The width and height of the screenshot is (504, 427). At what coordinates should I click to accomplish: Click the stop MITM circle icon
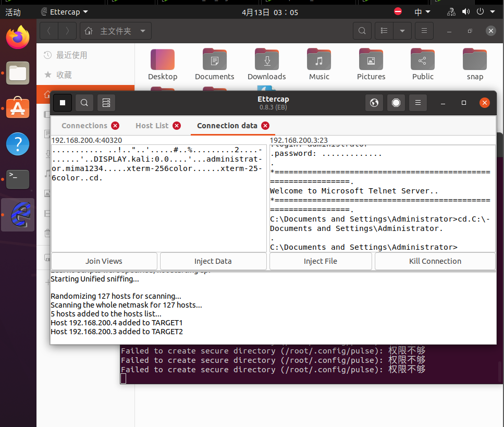(396, 103)
